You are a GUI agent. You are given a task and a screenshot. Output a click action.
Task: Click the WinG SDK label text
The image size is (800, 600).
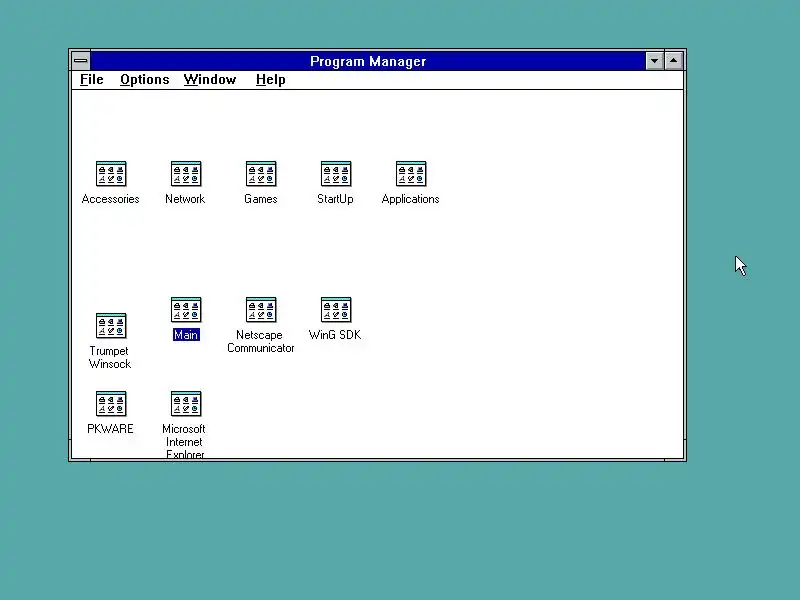pyautogui.click(x=335, y=335)
